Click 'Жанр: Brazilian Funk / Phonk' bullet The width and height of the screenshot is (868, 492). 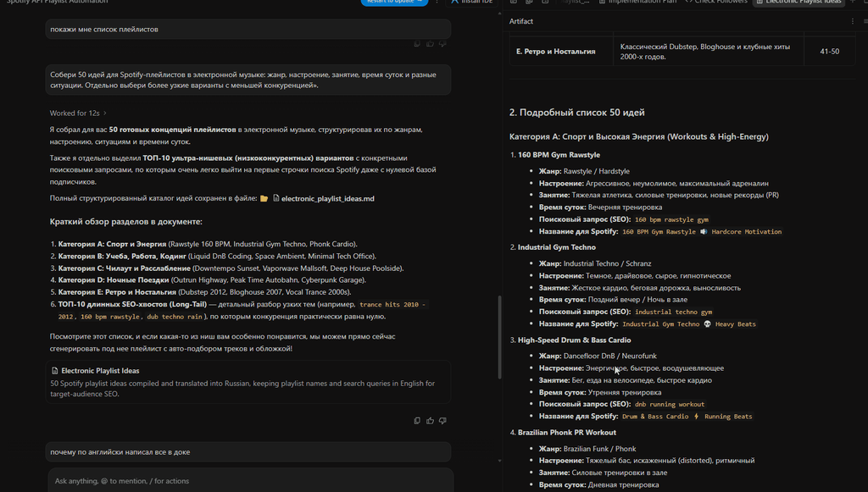pyautogui.click(x=587, y=449)
